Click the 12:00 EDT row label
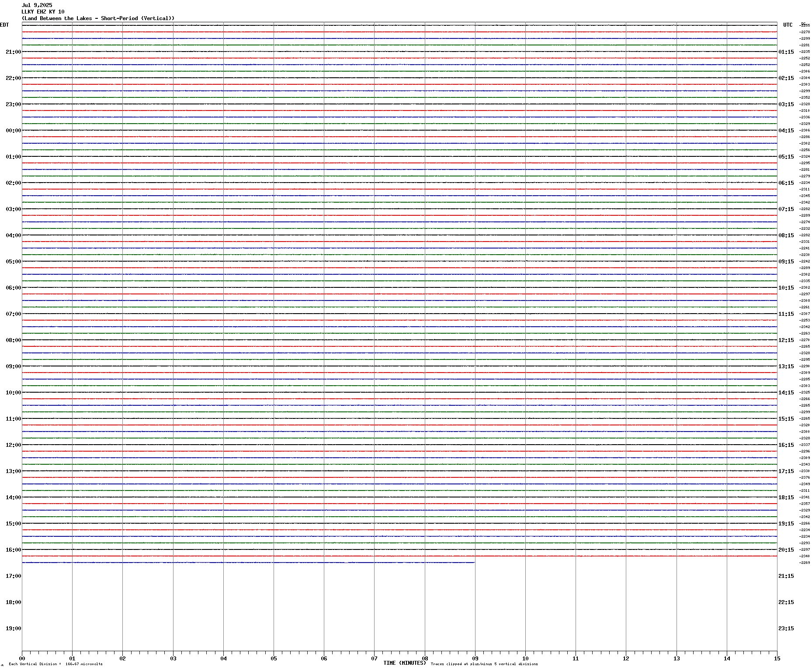Image resolution: width=812 pixels, height=670 pixels. pyautogui.click(x=13, y=445)
